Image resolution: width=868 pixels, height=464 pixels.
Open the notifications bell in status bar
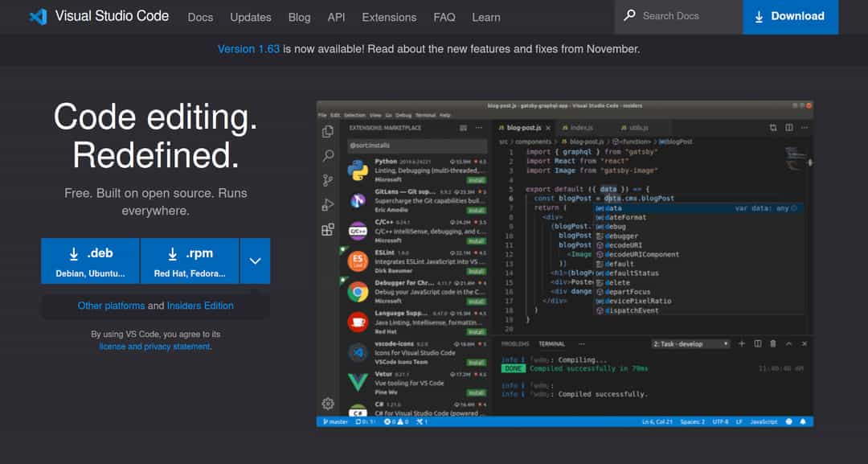(803, 422)
